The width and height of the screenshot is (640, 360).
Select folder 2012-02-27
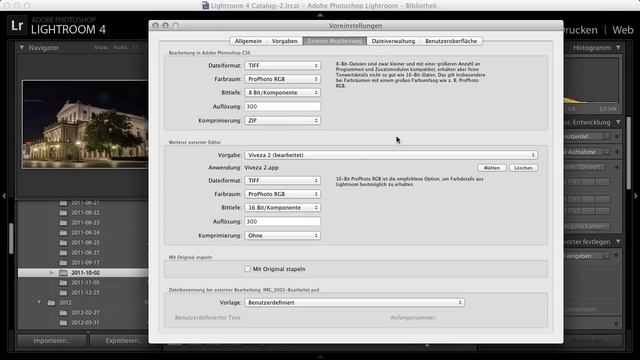tap(85, 313)
